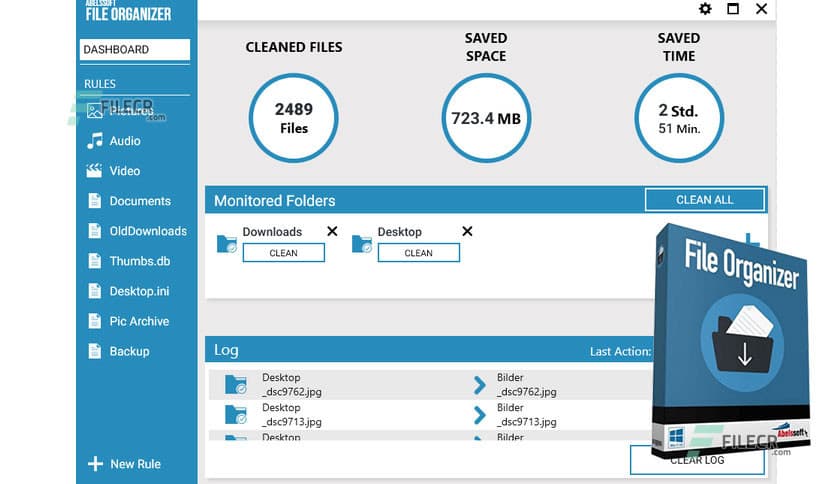Close the File Organizer window
Image resolution: width=836 pixels, height=484 pixels.
coord(761,9)
